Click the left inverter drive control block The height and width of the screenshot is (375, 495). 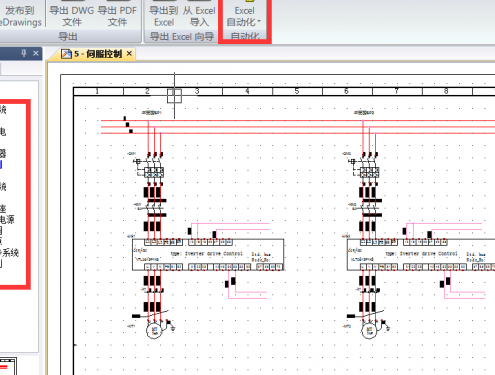tap(208, 254)
